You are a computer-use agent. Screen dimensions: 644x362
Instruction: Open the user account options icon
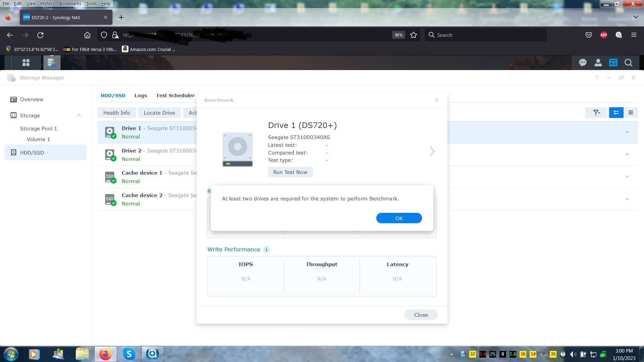pos(598,62)
